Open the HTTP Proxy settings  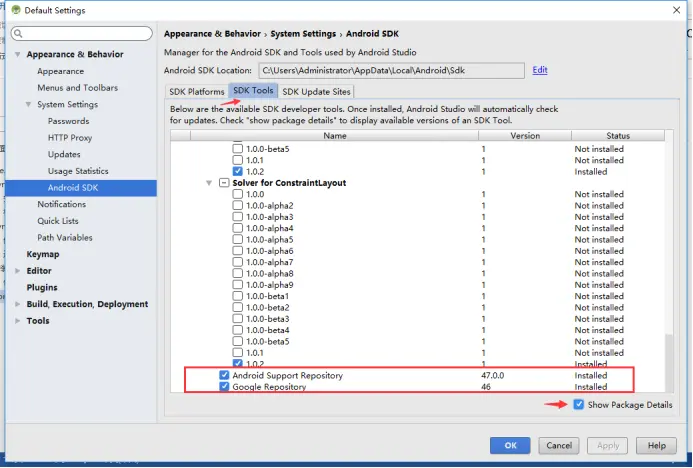(70, 138)
